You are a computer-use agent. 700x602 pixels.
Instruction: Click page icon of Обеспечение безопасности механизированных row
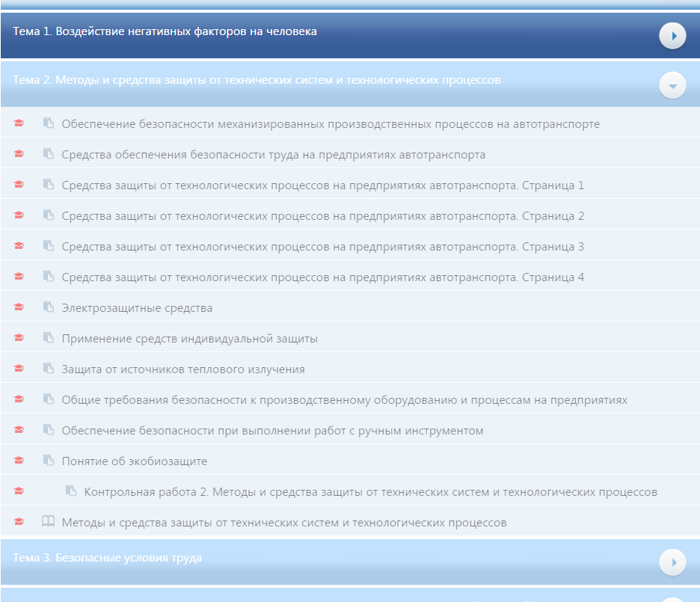(x=48, y=123)
